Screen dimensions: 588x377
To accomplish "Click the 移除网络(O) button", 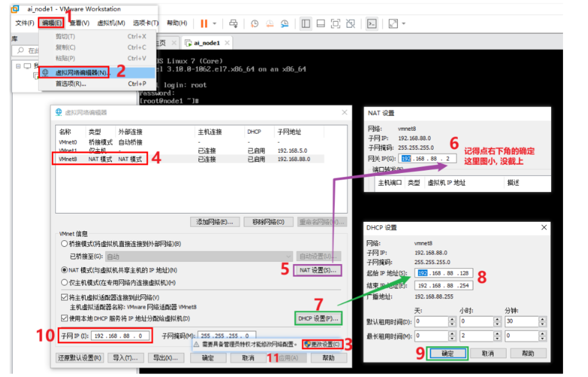I will pyautogui.click(x=268, y=222).
